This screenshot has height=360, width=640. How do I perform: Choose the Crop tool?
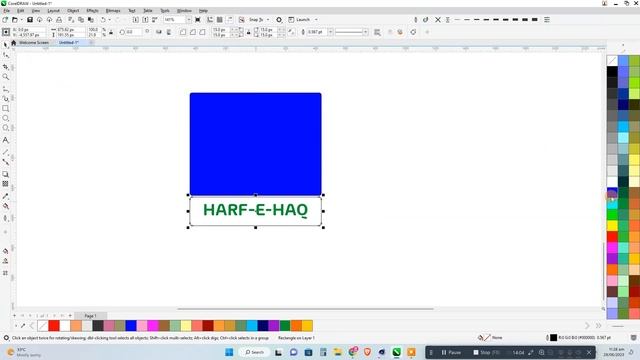point(6,67)
